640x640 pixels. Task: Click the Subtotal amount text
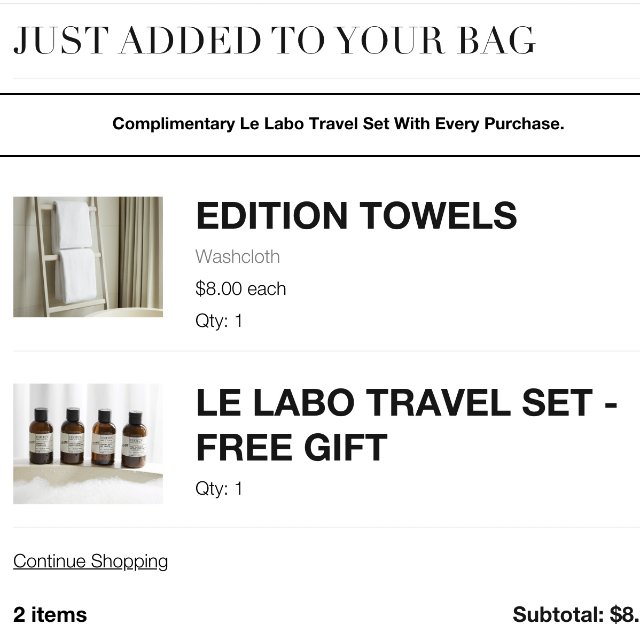576,614
